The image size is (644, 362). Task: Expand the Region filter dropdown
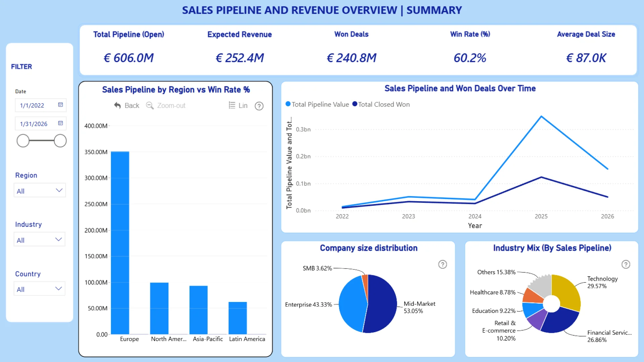59,190
